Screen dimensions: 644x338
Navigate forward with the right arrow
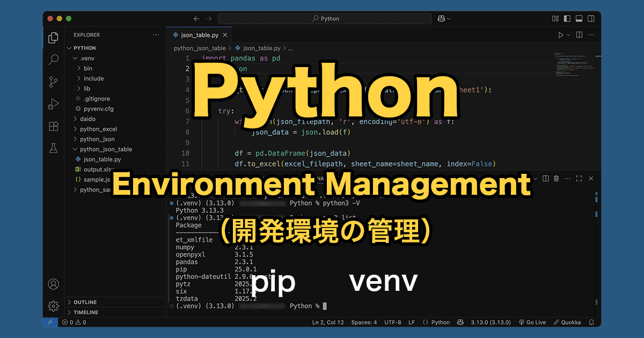click(x=209, y=19)
